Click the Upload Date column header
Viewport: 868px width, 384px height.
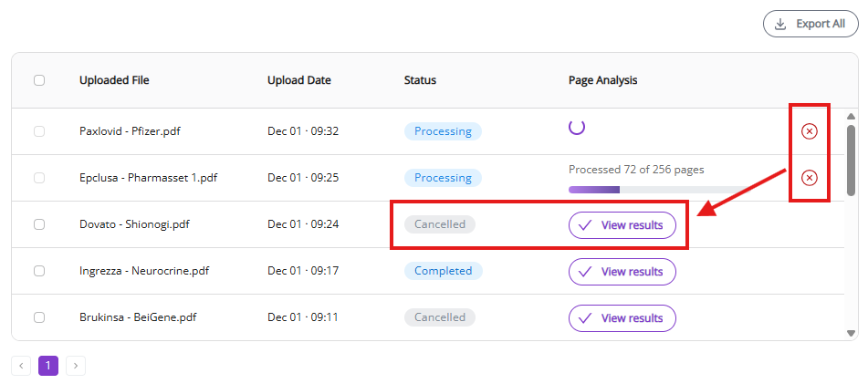click(x=298, y=80)
